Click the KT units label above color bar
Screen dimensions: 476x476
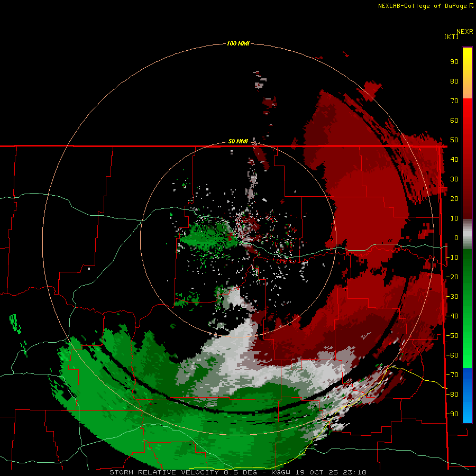click(x=452, y=36)
